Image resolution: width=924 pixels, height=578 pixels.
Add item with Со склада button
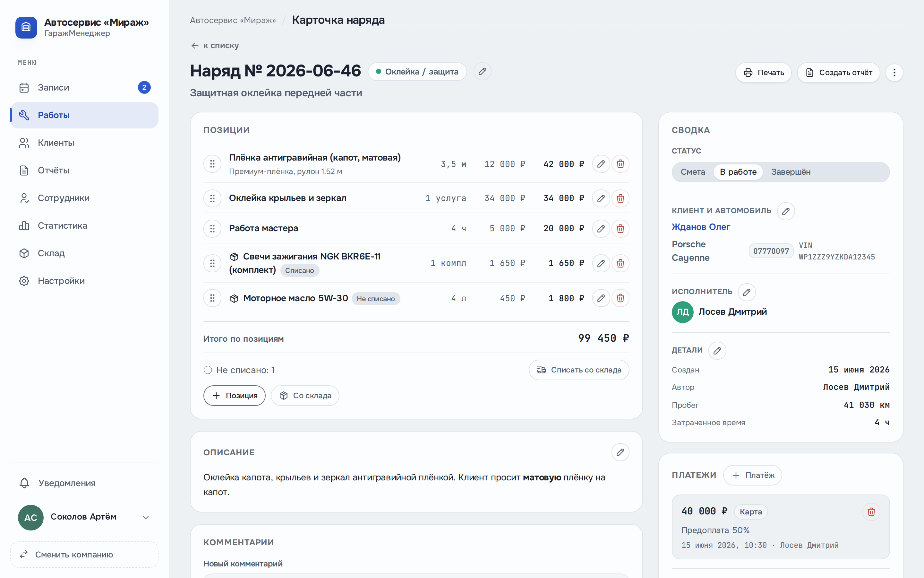[x=305, y=396]
